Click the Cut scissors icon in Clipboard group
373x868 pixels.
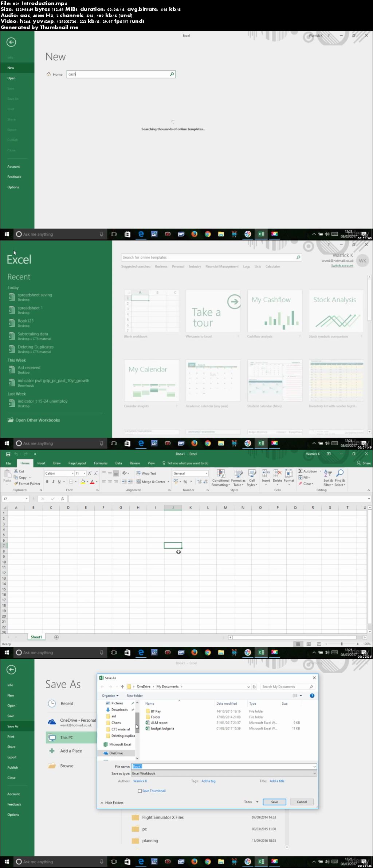click(x=16, y=471)
